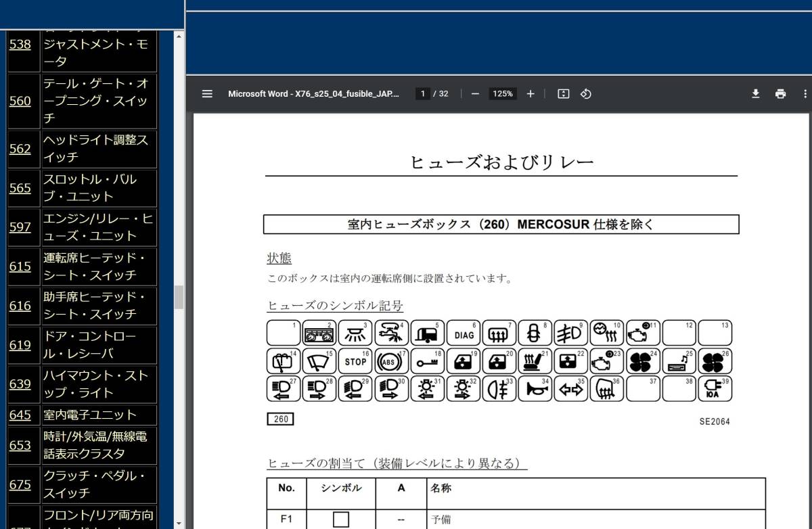Click the 10A socket fuse symbol 39
Viewport: 812px width, 529px height.
coord(715,389)
